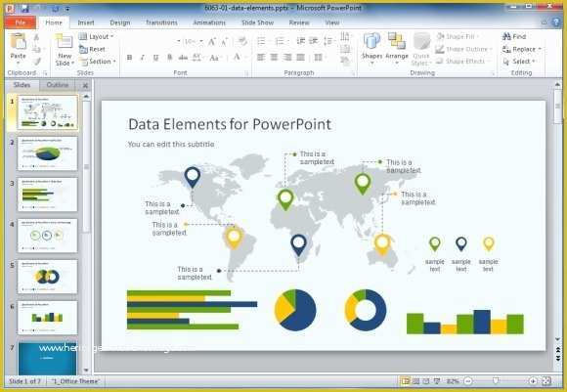Switch to Normal view in status bar
567x392 pixels.
(x=406, y=381)
